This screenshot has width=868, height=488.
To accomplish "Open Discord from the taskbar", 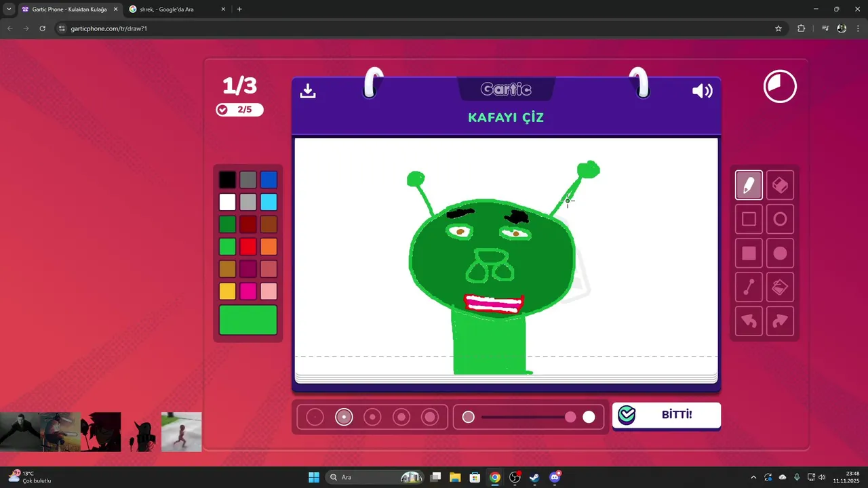I will 555,477.
